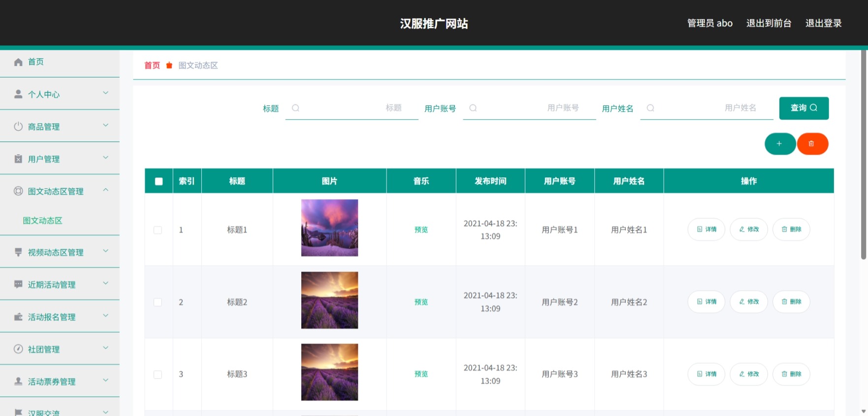The height and width of the screenshot is (416, 868).
Task: Expand the 近期活动管理 chevron
Action: coord(105,283)
